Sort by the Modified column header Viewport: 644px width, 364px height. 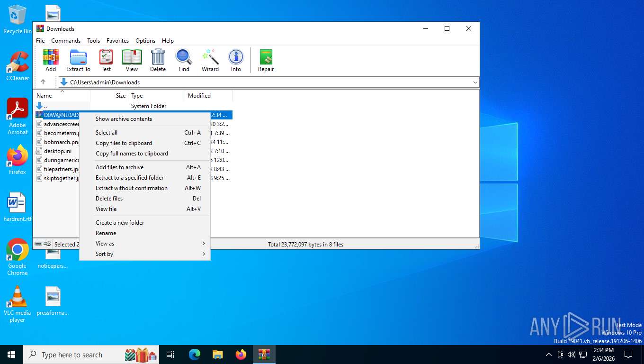point(208,96)
